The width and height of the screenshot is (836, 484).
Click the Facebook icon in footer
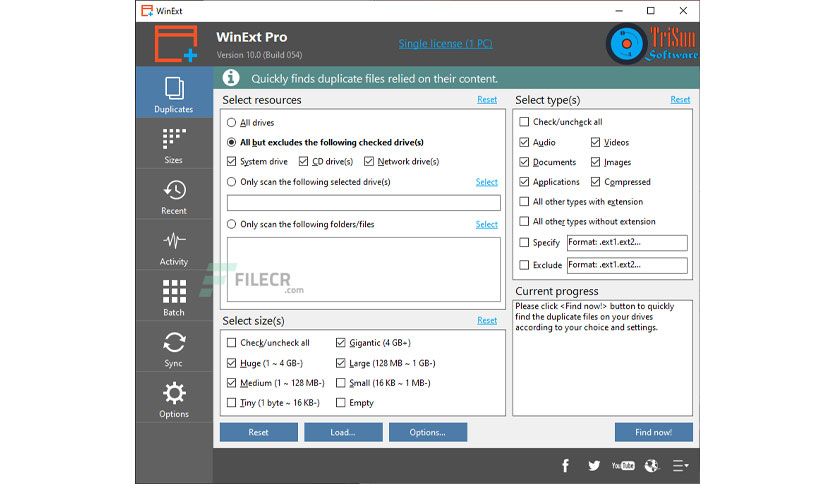565,465
